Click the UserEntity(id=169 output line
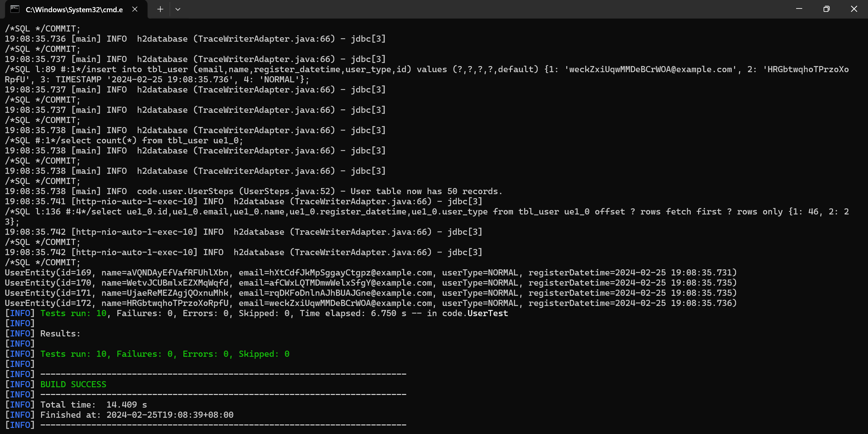 pos(371,272)
